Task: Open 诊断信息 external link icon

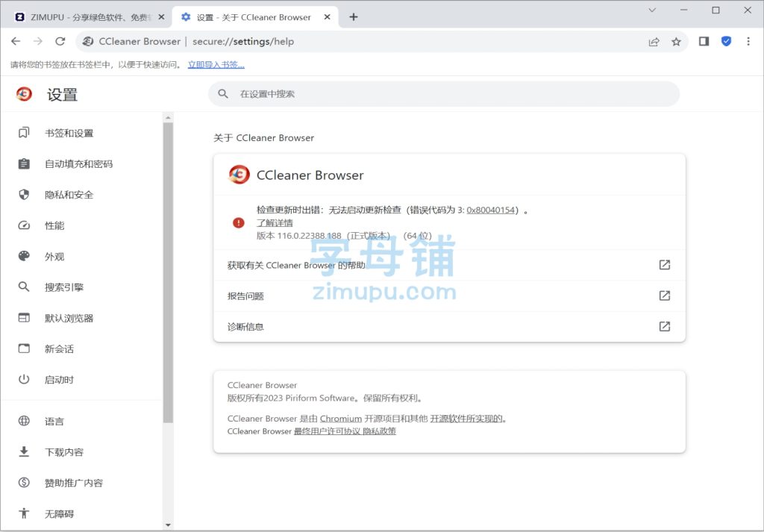Action: pos(665,326)
